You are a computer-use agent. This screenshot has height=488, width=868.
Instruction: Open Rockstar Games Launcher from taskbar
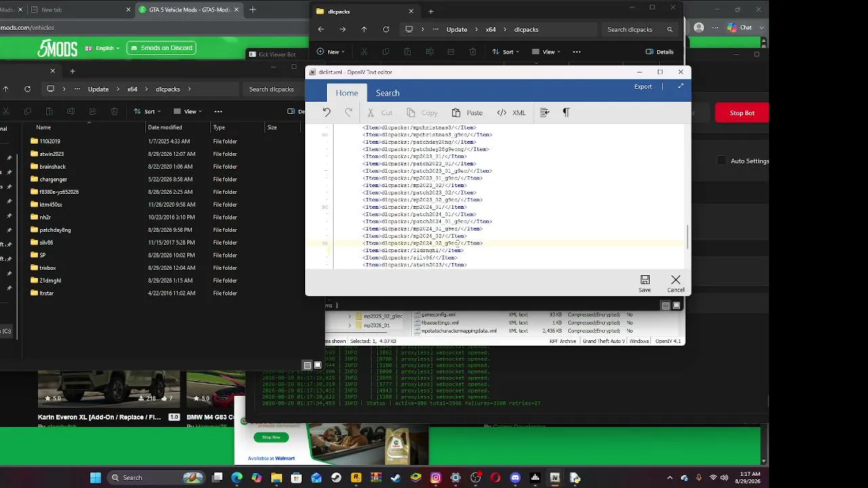point(356,478)
